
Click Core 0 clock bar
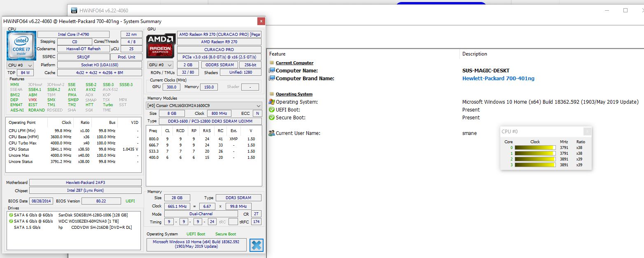click(535, 147)
